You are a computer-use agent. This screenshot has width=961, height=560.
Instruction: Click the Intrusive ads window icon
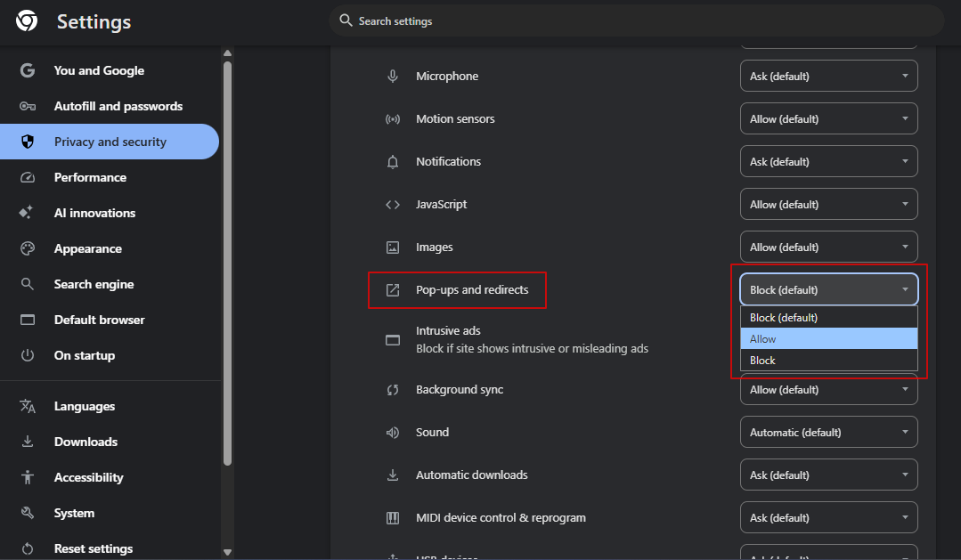point(392,340)
